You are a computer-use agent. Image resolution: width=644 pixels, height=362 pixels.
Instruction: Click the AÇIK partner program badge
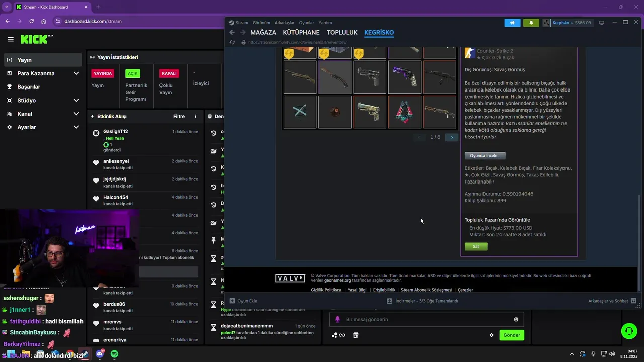point(133,73)
